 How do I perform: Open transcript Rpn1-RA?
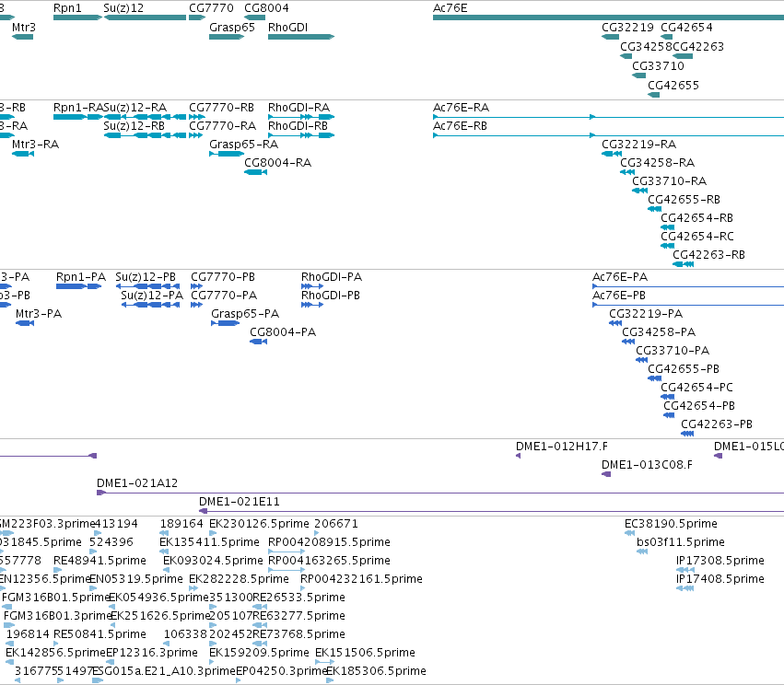tap(78, 108)
